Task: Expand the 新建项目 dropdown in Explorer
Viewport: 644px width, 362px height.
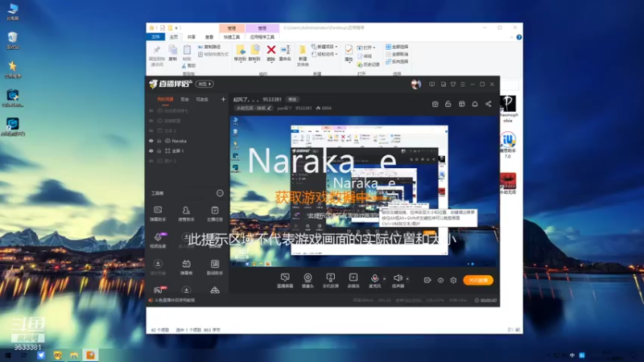Action: (325, 47)
